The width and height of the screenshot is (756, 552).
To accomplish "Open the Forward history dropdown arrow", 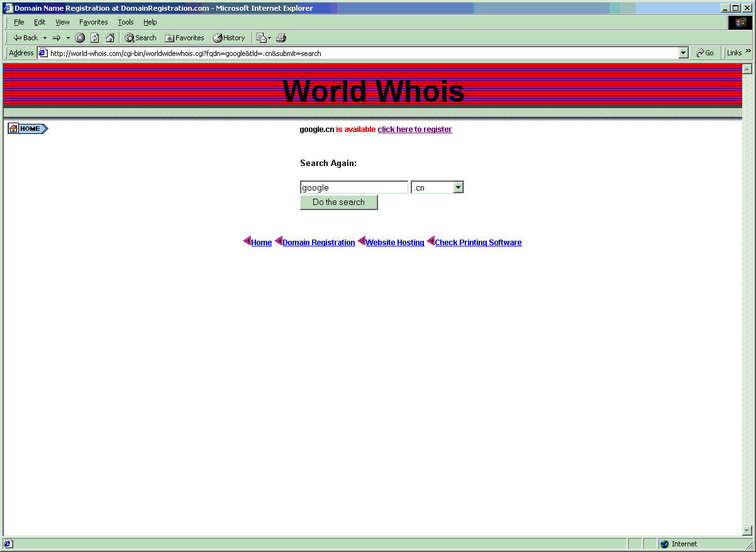I will click(68, 38).
